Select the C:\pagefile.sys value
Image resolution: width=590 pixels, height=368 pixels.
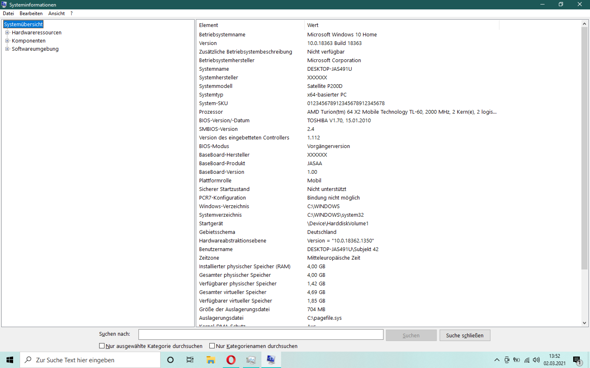pos(324,318)
